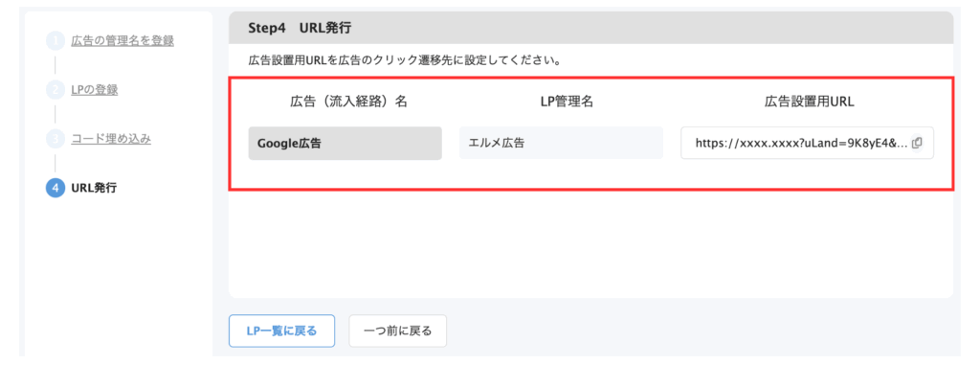Click the empty panel area below the URL row
Image resolution: width=980 pixels, height=365 pixels.
pyautogui.click(x=591, y=244)
